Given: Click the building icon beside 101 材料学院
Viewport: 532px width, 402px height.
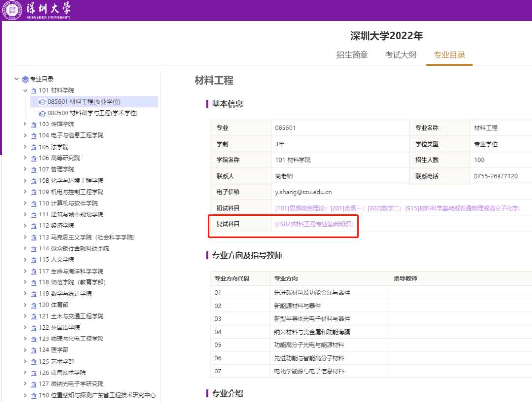Looking at the screenshot, I should (x=34, y=91).
